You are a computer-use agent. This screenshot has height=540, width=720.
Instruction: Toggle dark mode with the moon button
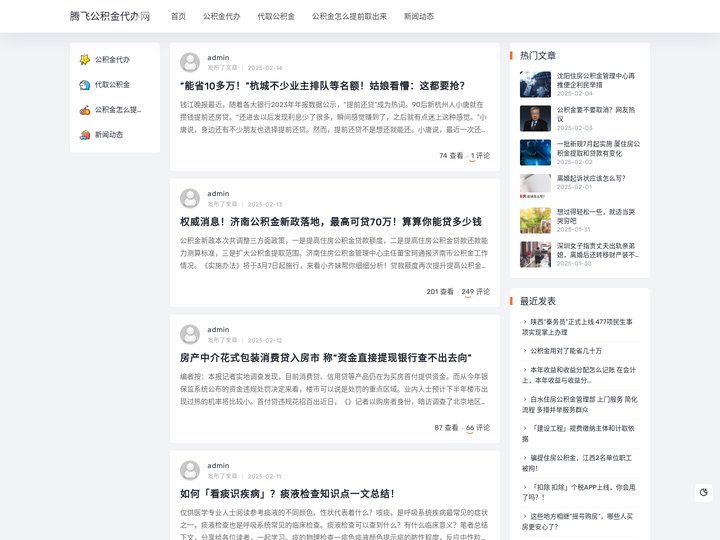point(703,492)
